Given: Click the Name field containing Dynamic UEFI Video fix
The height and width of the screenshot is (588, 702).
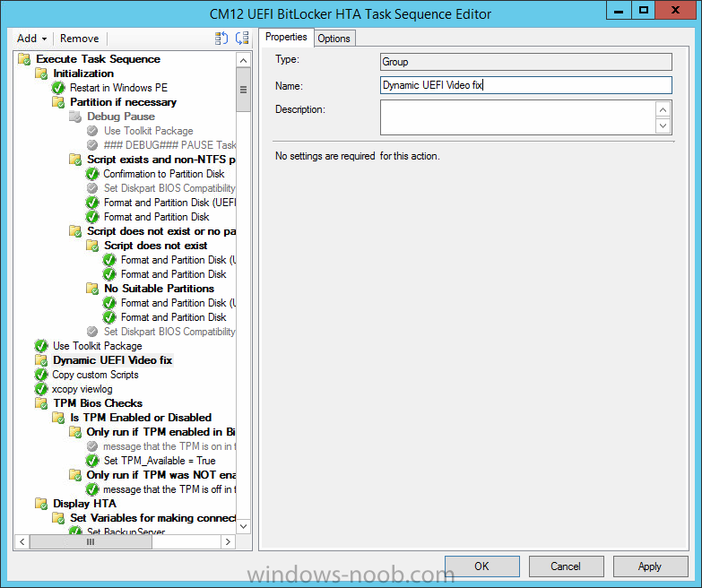Looking at the screenshot, I should (x=526, y=85).
